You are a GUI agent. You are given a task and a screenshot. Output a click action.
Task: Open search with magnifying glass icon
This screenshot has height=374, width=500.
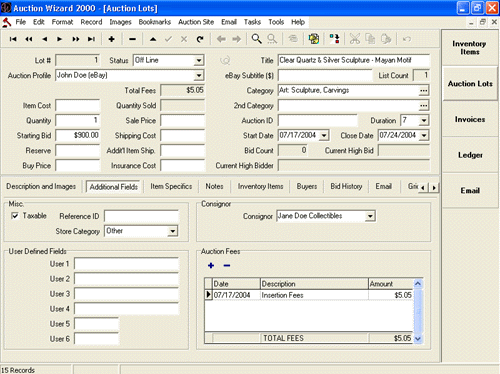(256, 39)
